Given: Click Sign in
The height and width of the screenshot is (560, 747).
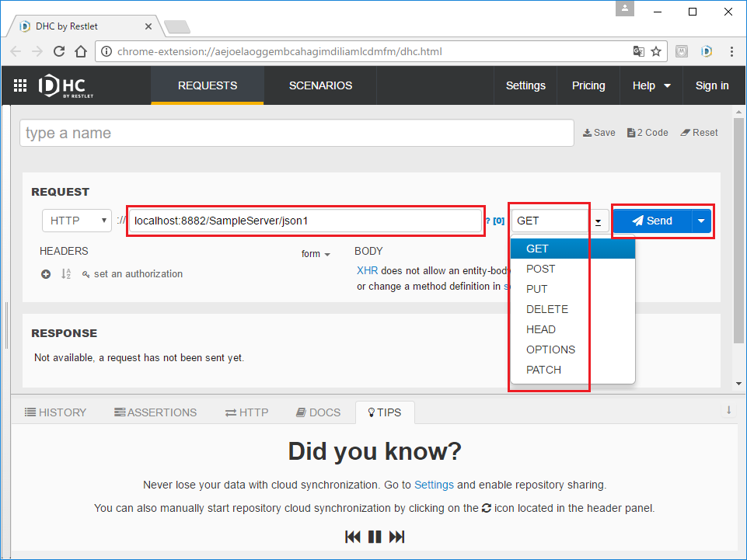Looking at the screenshot, I should [x=712, y=85].
